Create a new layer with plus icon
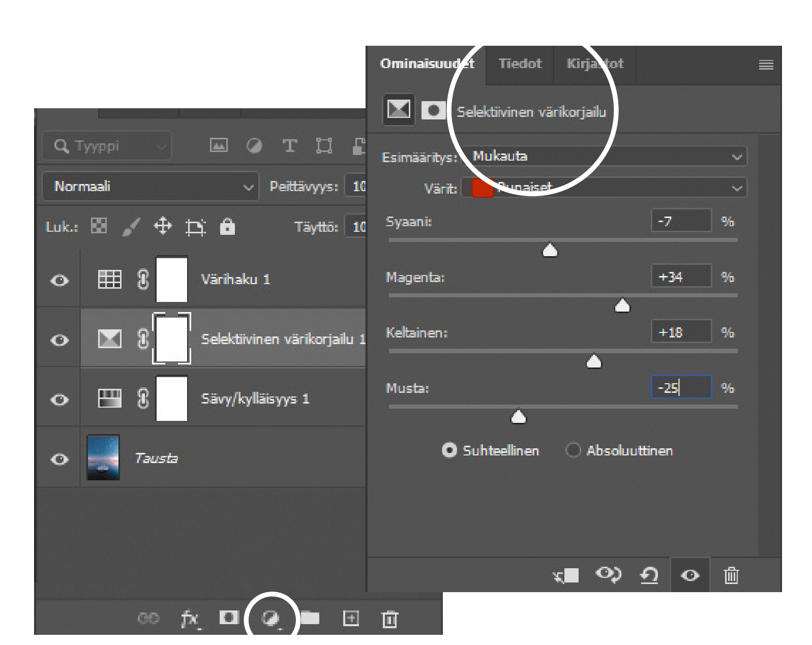Screen dimensions: 812x645 [351, 618]
